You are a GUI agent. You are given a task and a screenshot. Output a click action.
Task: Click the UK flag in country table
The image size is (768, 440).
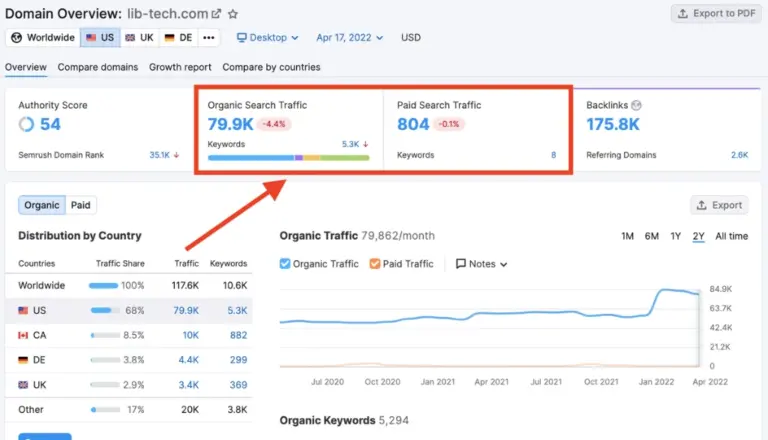pos(23,385)
